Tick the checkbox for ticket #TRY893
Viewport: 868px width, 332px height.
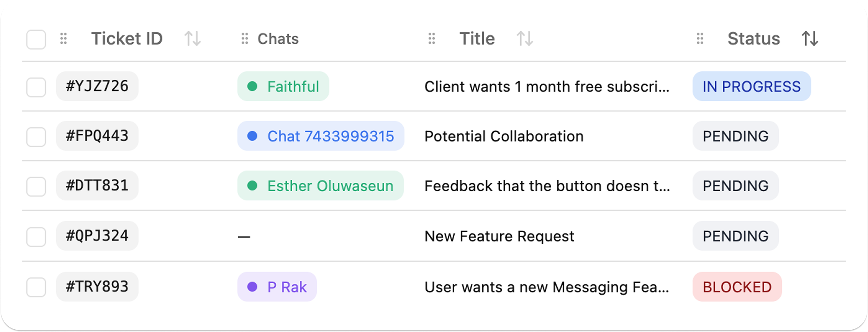click(x=36, y=287)
